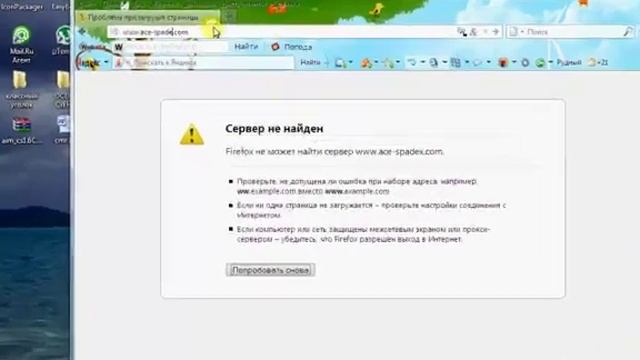Click the 'Рудный' city label on the Yandex bar
The width and height of the screenshot is (640, 360).
569,62
